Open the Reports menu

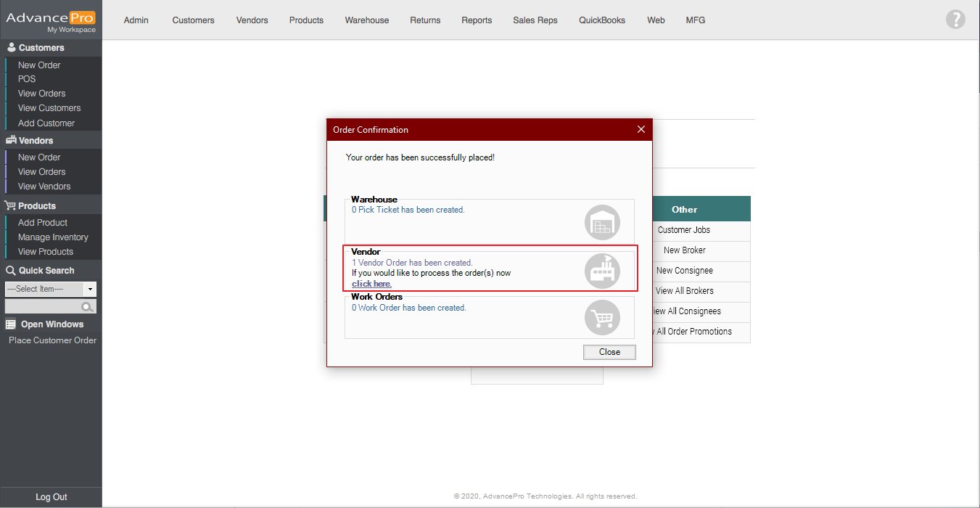coord(477,20)
